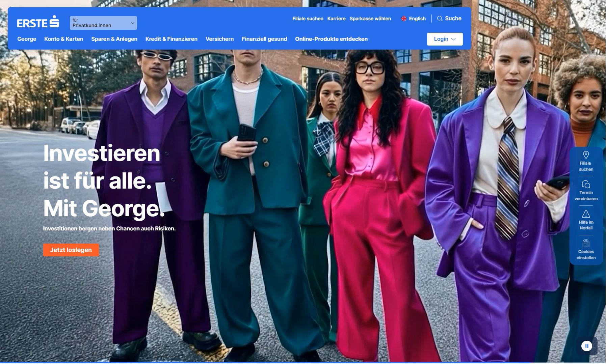Open Sparkasse wählen
Image resolution: width=606 pixels, height=364 pixels.
(x=370, y=19)
